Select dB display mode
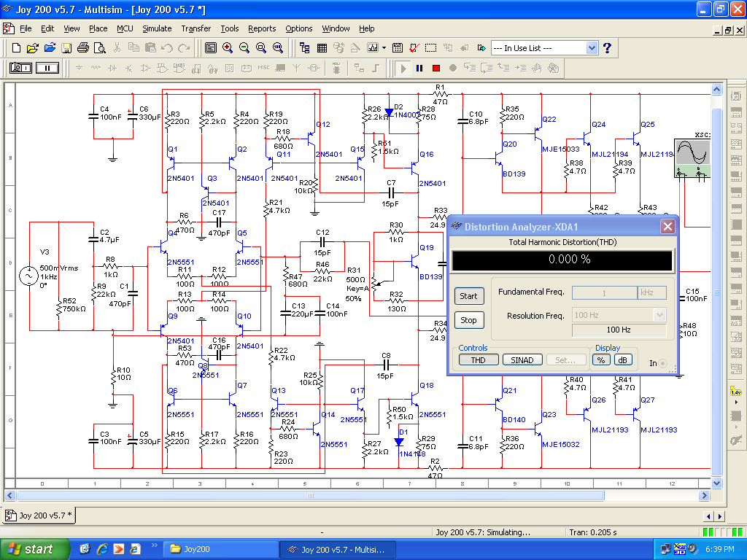747x560 pixels. [623, 360]
